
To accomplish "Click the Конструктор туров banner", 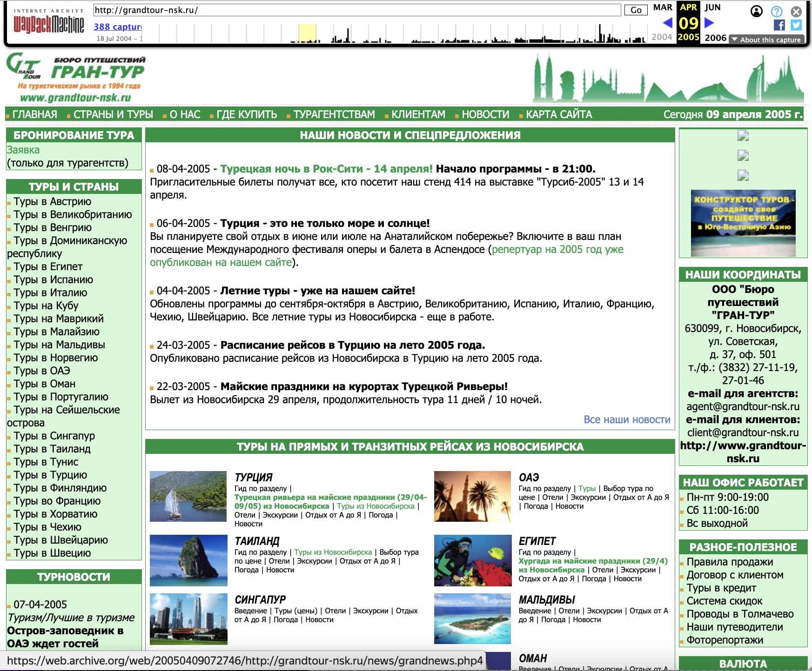I will click(743, 223).
